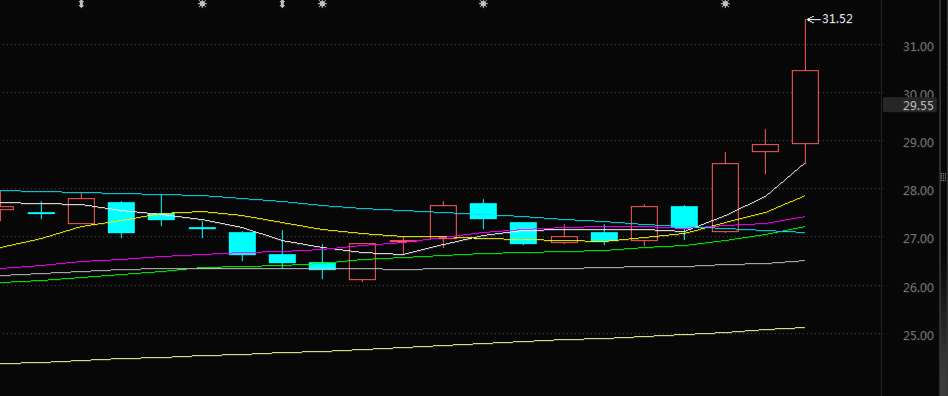Click the last sun-shaped marker above the 28.50 red candle
948x396 pixels.
point(725,4)
